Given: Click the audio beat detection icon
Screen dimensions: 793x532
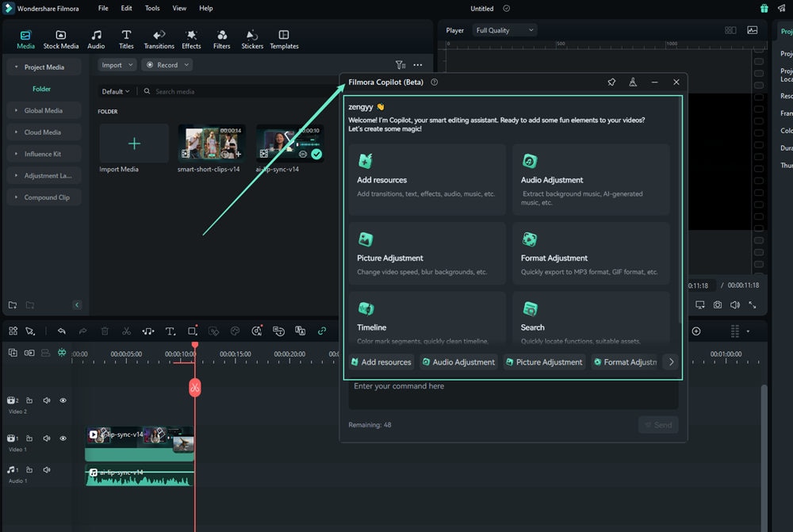Looking at the screenshot, I should tap(148, 331).
